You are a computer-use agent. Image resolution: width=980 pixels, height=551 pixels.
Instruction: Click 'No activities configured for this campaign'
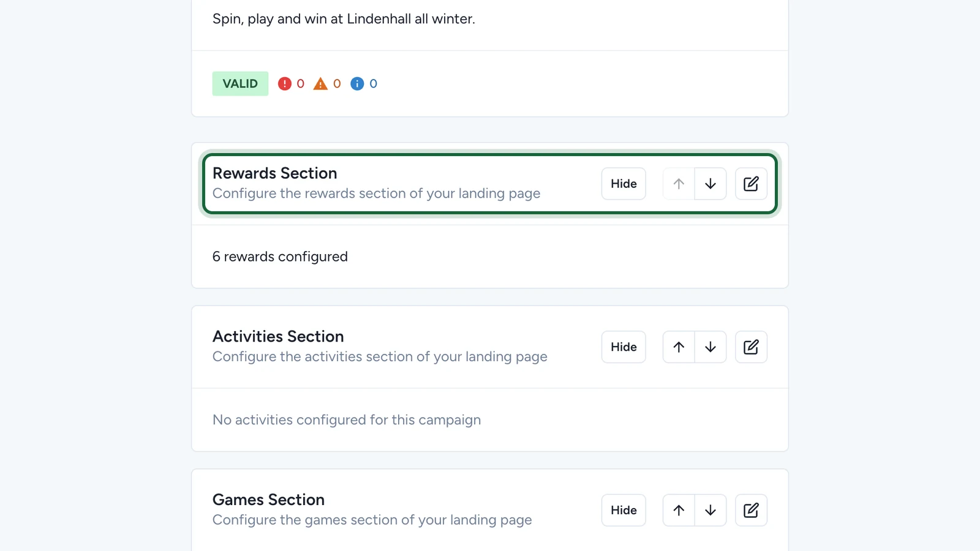coord(347,420)
